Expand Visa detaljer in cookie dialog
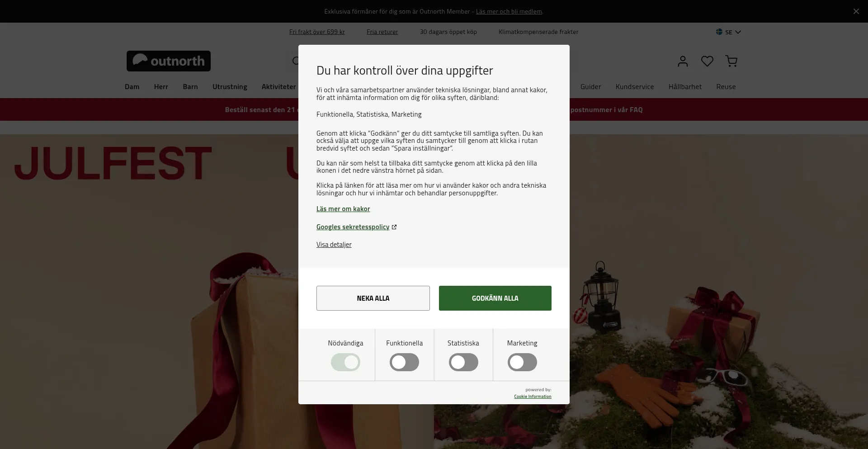Image resolution: width=868 pixels, height=449 pixels. pyautogui.click(x=334, y=245)
